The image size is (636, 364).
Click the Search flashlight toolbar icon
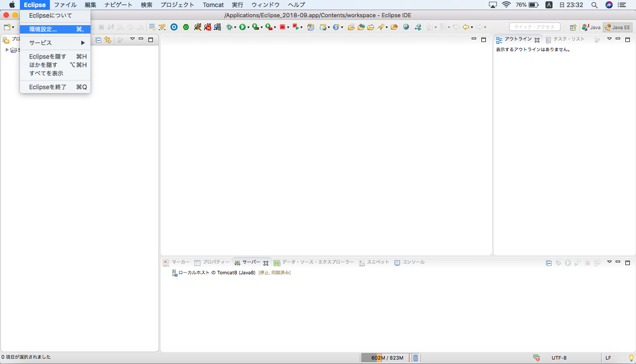381,27
